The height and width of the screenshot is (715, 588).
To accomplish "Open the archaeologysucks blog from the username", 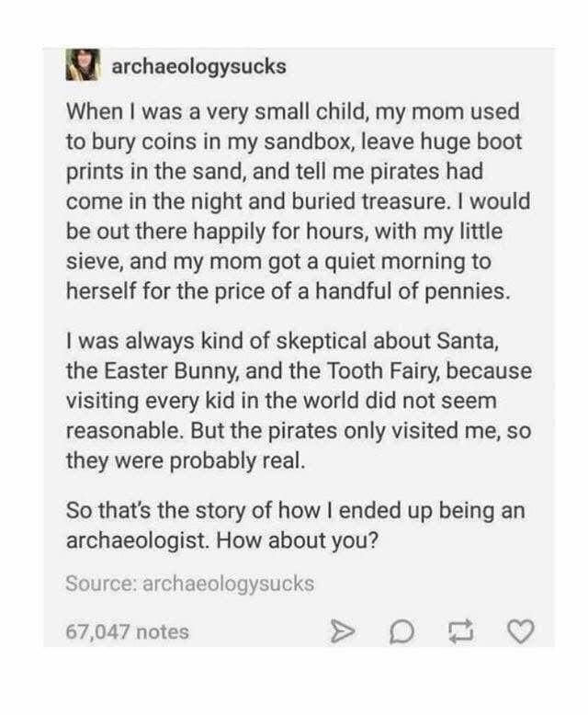I will pyautogui.click(x=198, y=66).
